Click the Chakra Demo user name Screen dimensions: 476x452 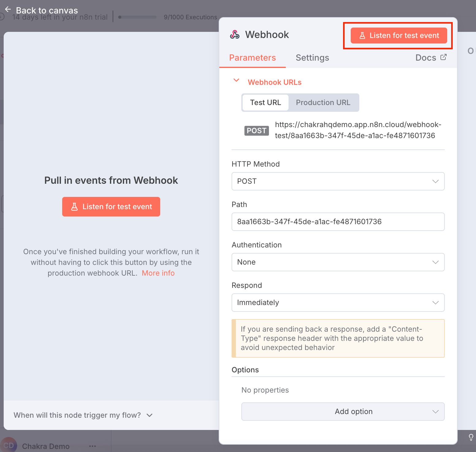click(x=46, y=446)
